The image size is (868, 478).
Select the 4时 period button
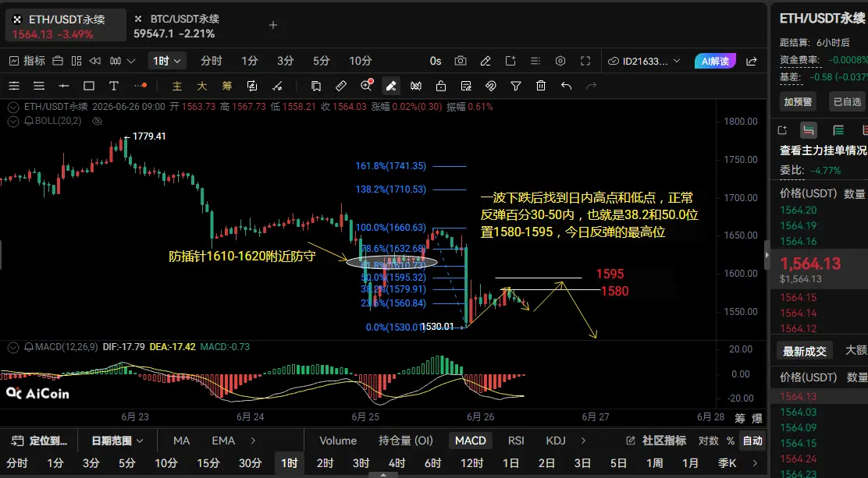(397, 464)
